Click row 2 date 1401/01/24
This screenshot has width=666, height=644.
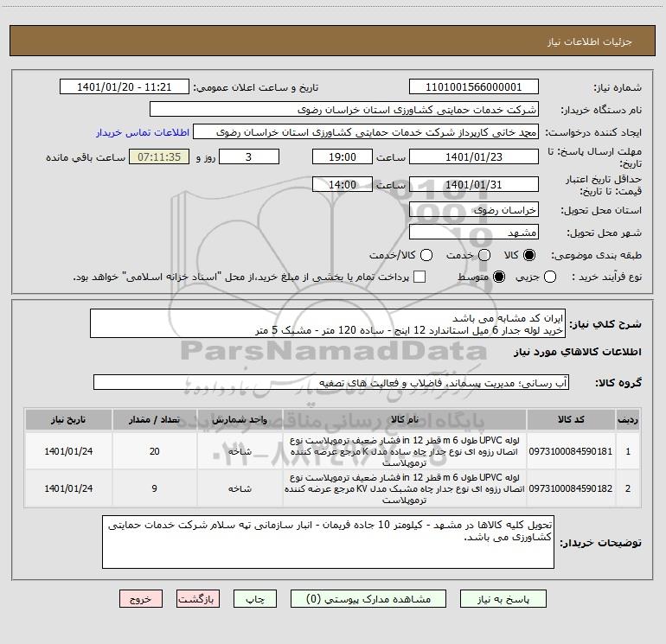[68, 488]
